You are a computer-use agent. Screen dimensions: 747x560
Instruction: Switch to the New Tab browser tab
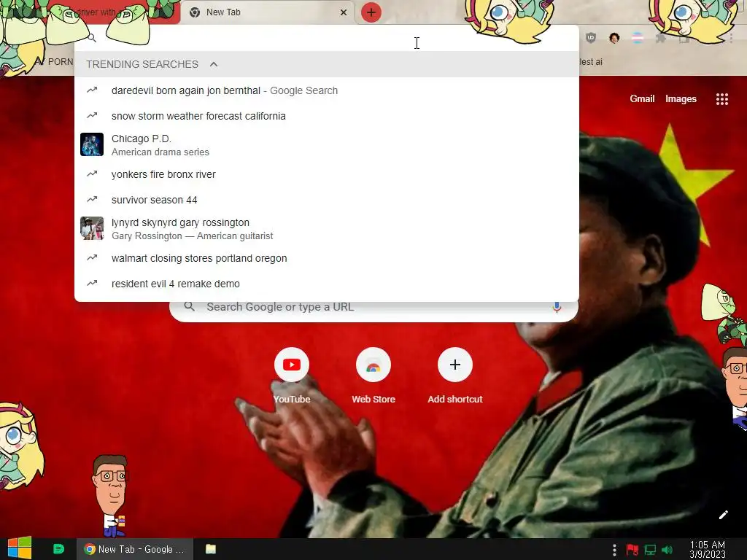click(x=268, y=12)
